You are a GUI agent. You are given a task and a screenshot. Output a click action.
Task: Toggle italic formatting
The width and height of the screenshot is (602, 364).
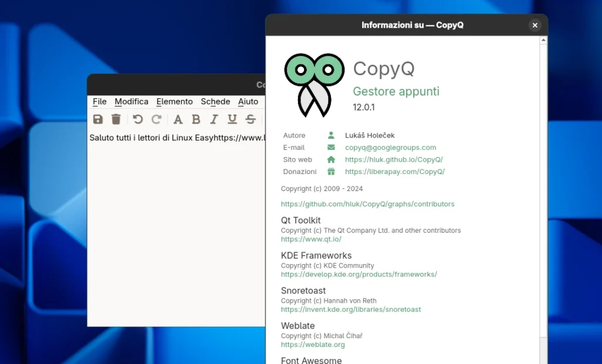(213, 119)
